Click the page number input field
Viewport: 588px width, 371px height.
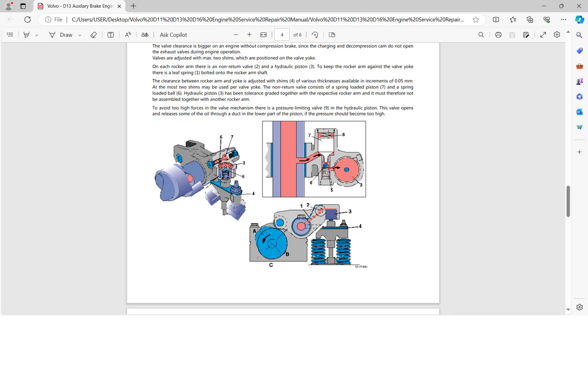[x=282, y=34]
